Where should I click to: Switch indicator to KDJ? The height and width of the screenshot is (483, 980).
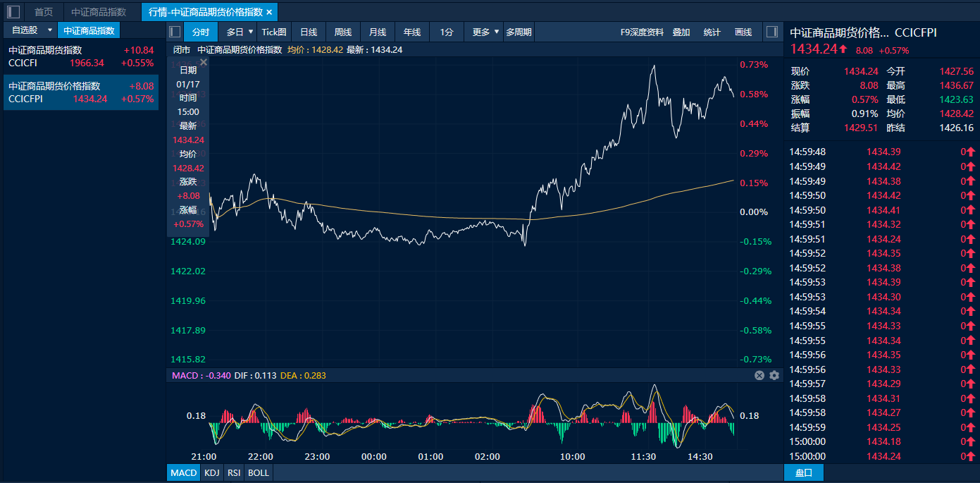(211, 472)
